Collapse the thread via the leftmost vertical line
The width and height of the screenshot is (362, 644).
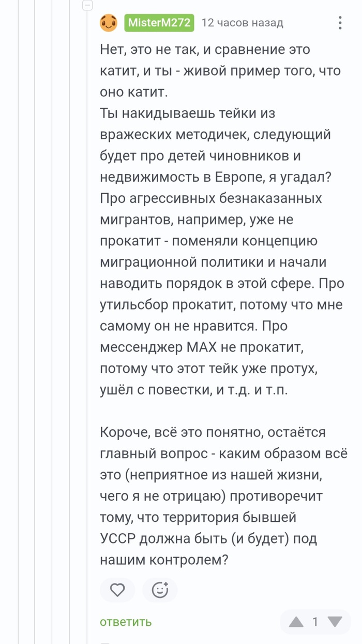[x=19, y=322]
